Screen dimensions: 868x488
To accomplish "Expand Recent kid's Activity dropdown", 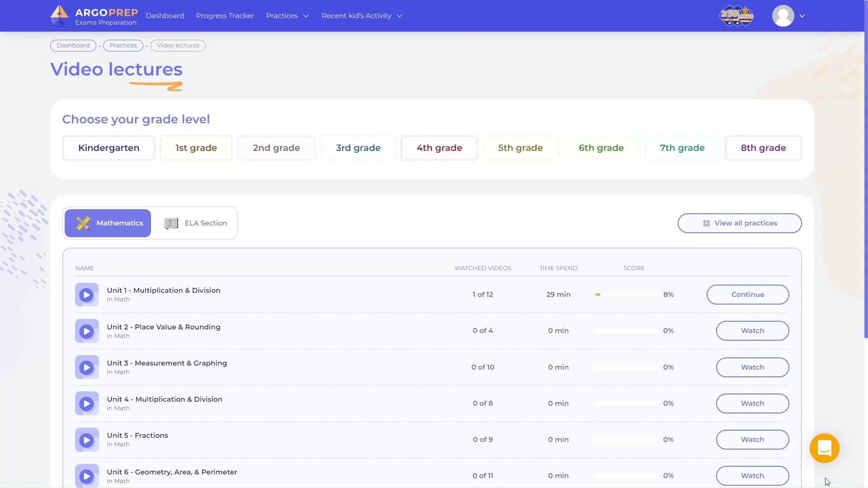I will pyautogui.click(x=362, y=16).
